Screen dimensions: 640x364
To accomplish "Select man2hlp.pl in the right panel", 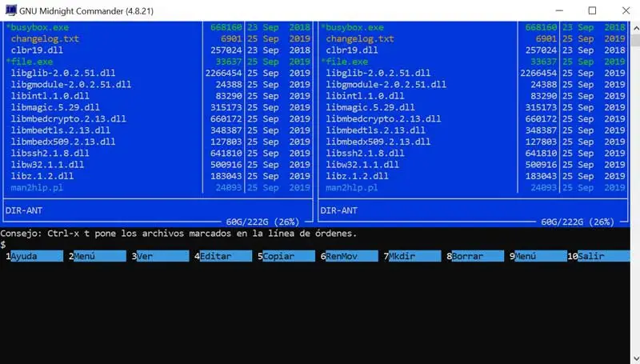I will pyautogui.click(x=352, y=187).
